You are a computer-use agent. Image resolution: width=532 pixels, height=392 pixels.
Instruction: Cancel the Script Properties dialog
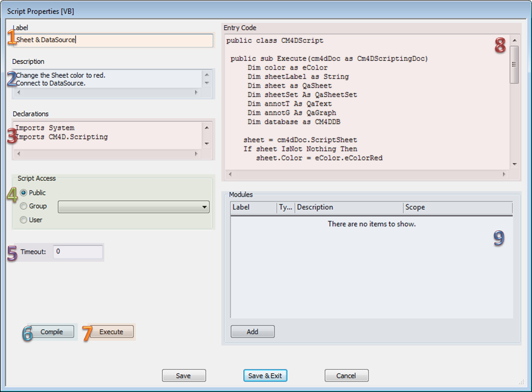(x=346, y=376)
